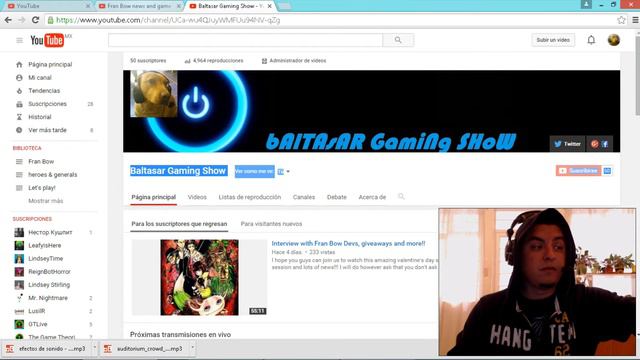Close the Baltasar Gaming Show browser tab
This screenshot has width=640, height=360.
[269, 6]
